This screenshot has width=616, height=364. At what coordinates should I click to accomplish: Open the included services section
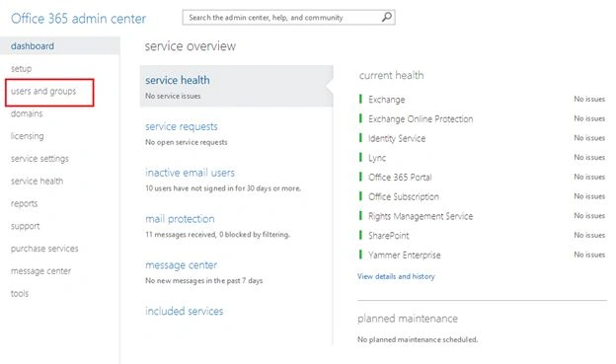coord(184,311)
